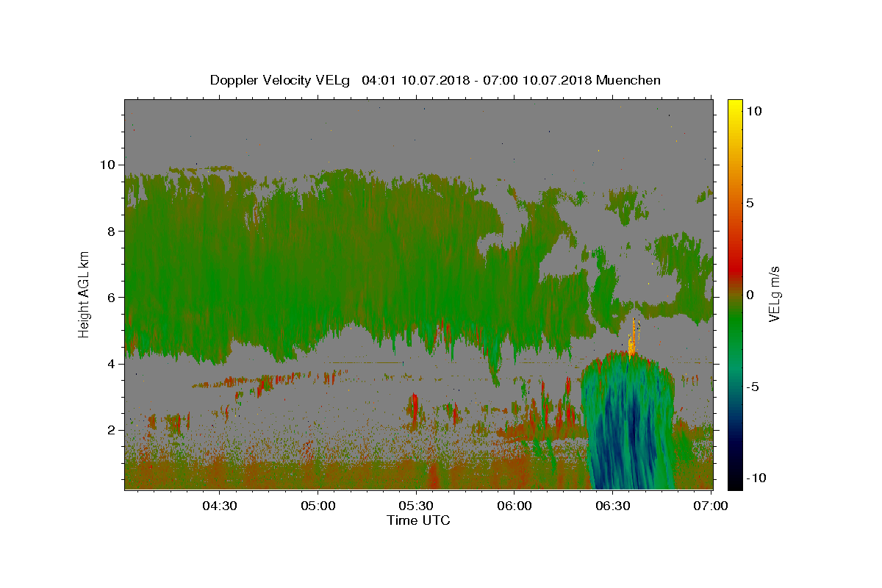Click the '05:00' time tick label
The height and width of the screenshot is (588, 882).
pos(318,506)
